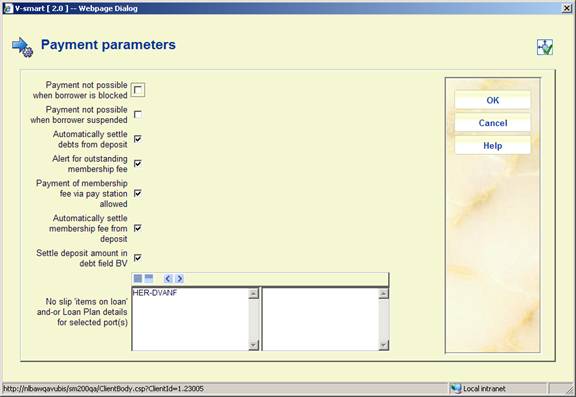Image resolution: width=576 pixels, height=397 pixels.
Task: Uncheck membership fee via pay station allowed
Action: [x=138, y=193]
